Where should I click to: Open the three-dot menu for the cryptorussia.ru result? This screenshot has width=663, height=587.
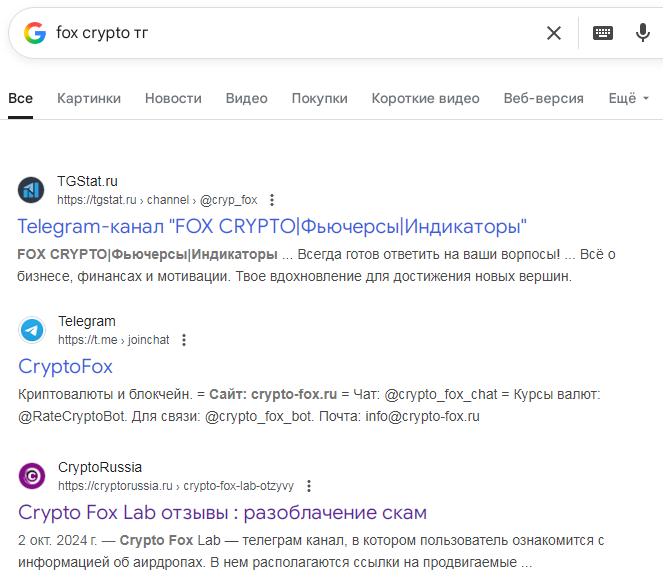309,486
